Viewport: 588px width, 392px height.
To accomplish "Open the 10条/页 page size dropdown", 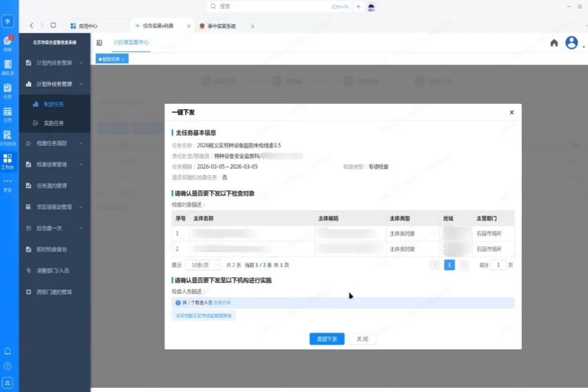I will tap(203, 265).
